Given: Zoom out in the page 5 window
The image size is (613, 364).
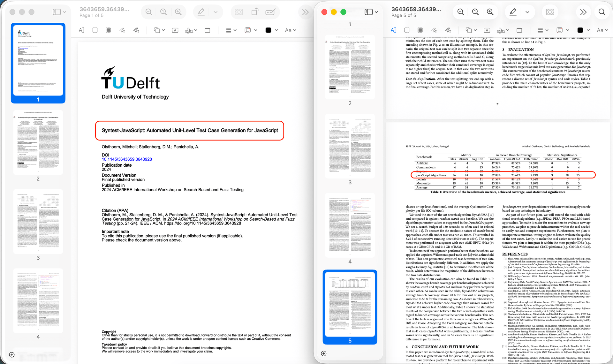Looking at the screenshot, I should pos(461,12).
